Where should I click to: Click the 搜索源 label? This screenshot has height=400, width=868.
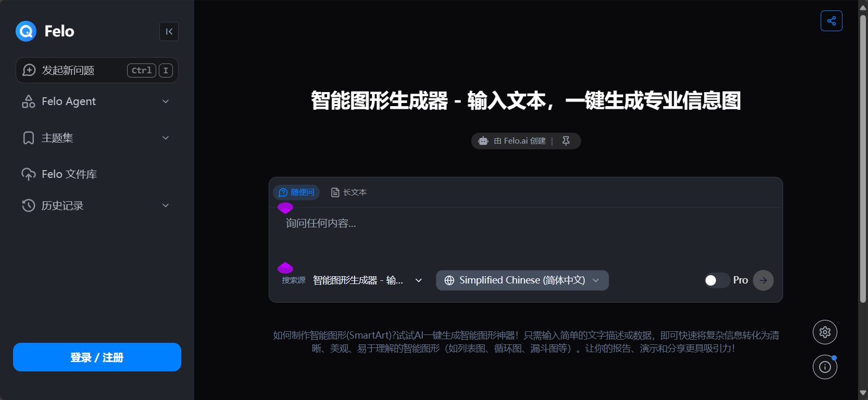(294, 280)
